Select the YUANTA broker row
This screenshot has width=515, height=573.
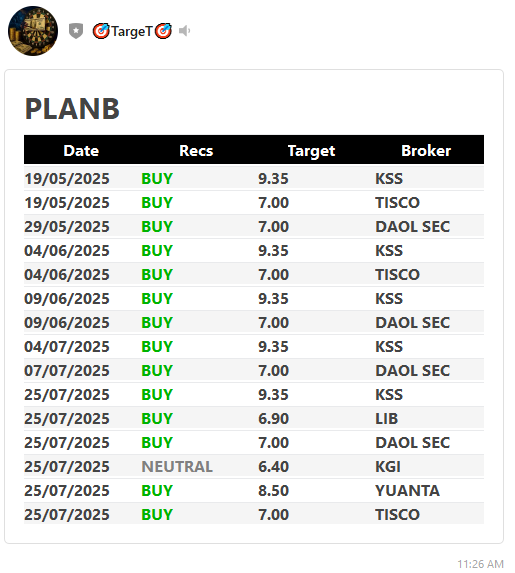[254, 490]
